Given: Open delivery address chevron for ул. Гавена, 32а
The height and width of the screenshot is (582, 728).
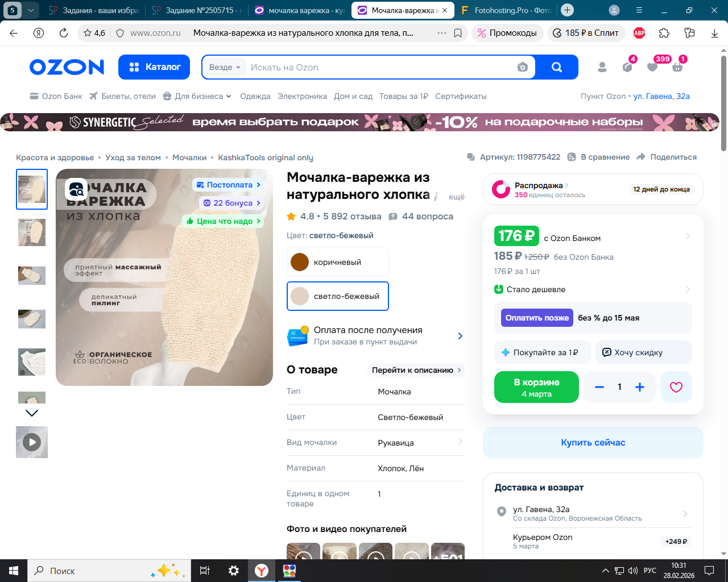Looking at the screenshot, I should coord(685,514).
